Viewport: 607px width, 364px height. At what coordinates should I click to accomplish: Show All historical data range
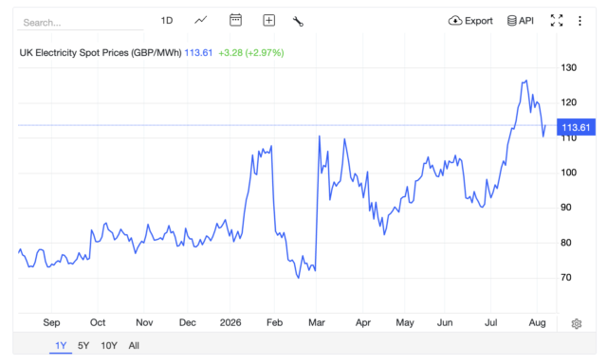[134, 345]
